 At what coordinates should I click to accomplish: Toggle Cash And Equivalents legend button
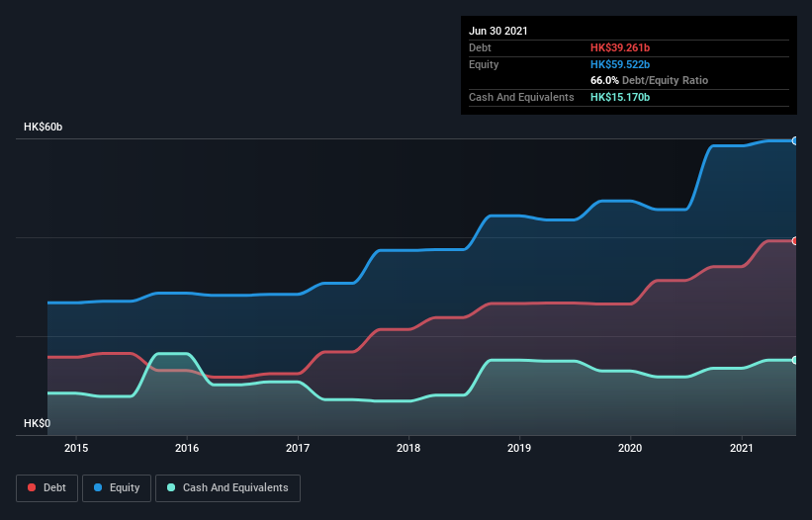[227, 488]
